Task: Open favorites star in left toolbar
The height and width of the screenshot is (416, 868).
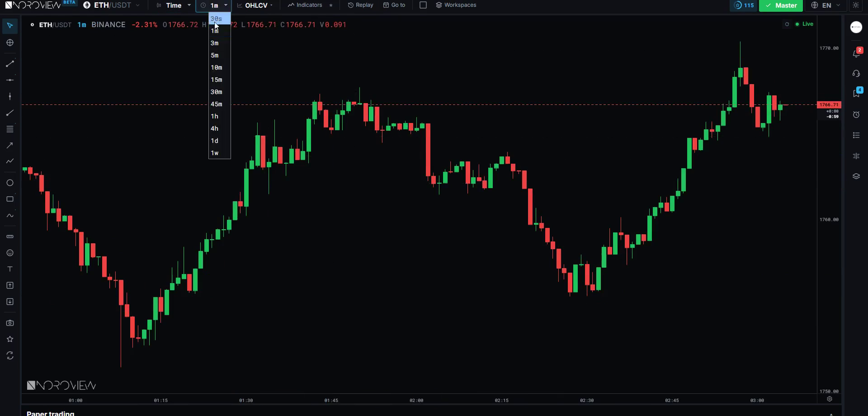Action: pyautogui.click(x=10, y=339)
